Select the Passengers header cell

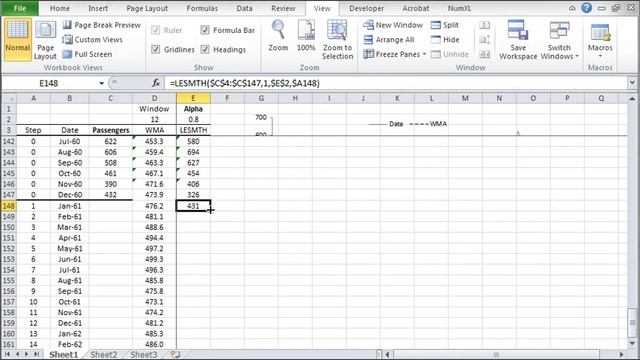(x=111, y=130)
